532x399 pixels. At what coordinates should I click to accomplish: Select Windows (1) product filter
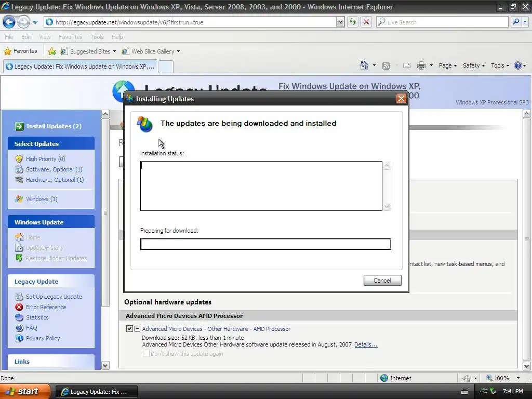[x=42, y=199]
